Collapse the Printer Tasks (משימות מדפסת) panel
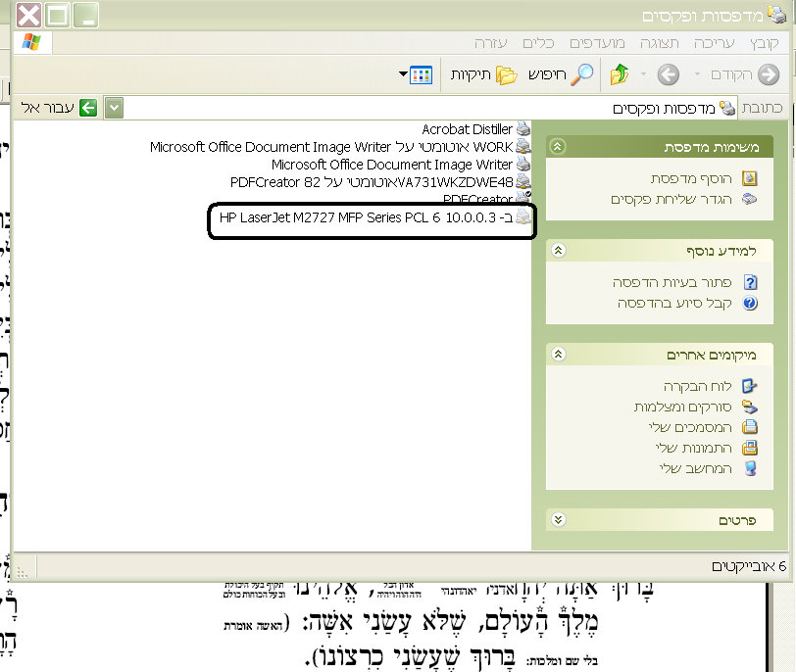 558,147
